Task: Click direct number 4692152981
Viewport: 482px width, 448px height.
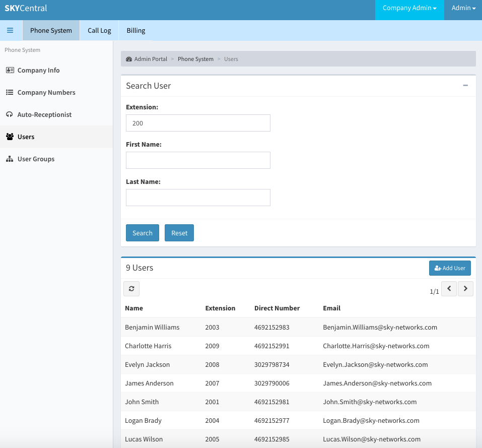Action: point(272,402)
